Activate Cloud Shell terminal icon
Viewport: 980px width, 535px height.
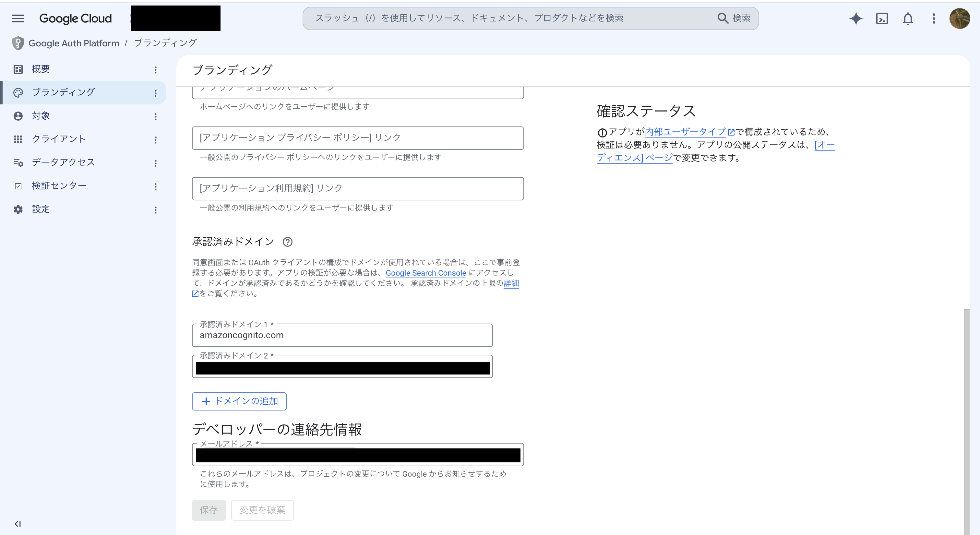881,18
